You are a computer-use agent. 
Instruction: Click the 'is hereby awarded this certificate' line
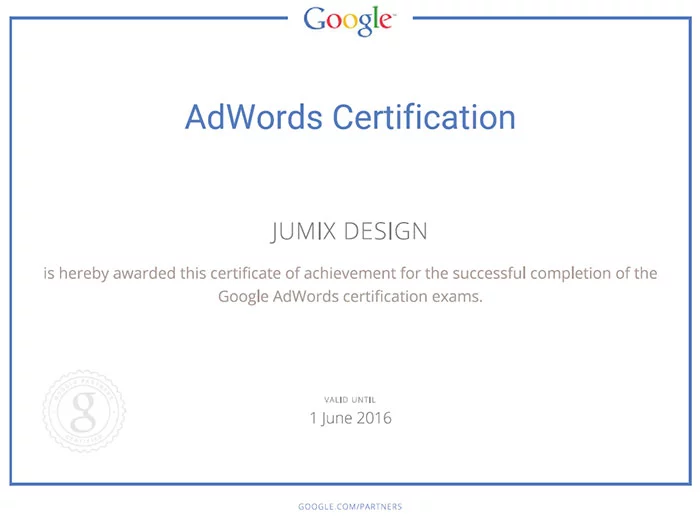point(350,273)
